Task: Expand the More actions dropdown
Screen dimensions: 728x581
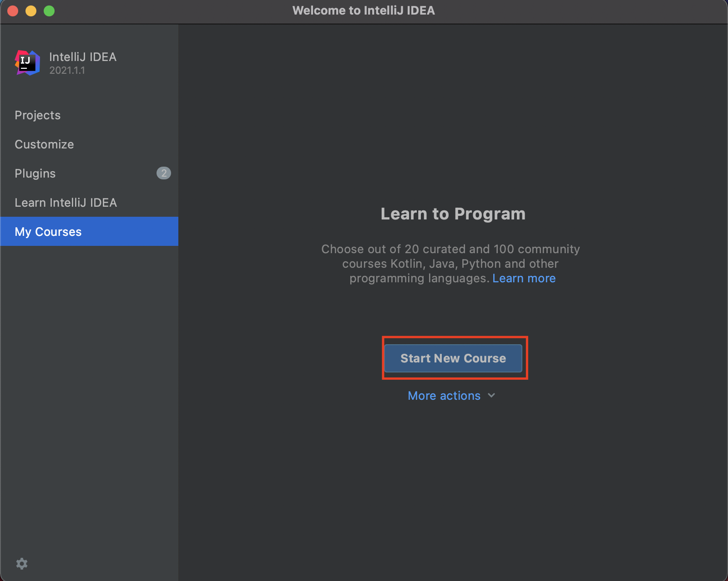Action: pyautogui.click(x=451, y=396)
